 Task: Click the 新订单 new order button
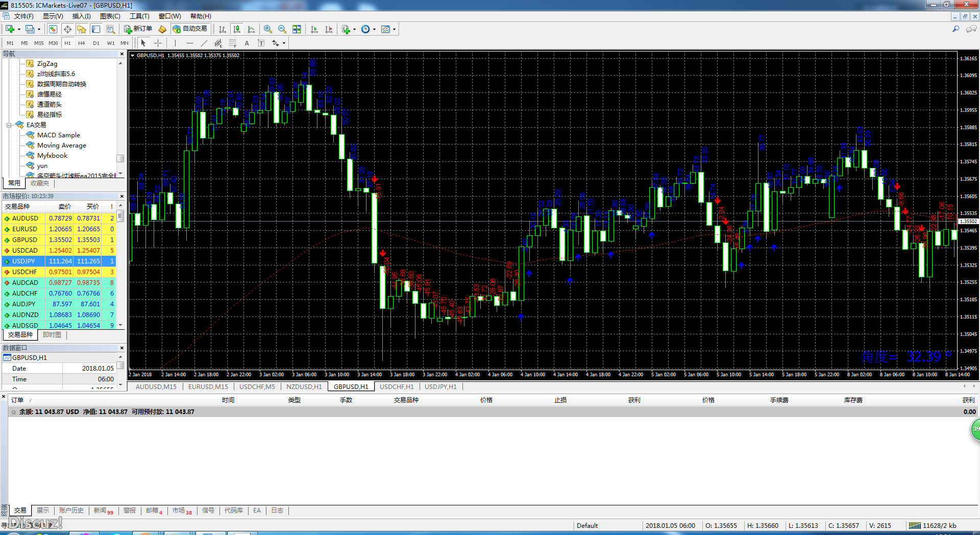(x=138, y=29)
